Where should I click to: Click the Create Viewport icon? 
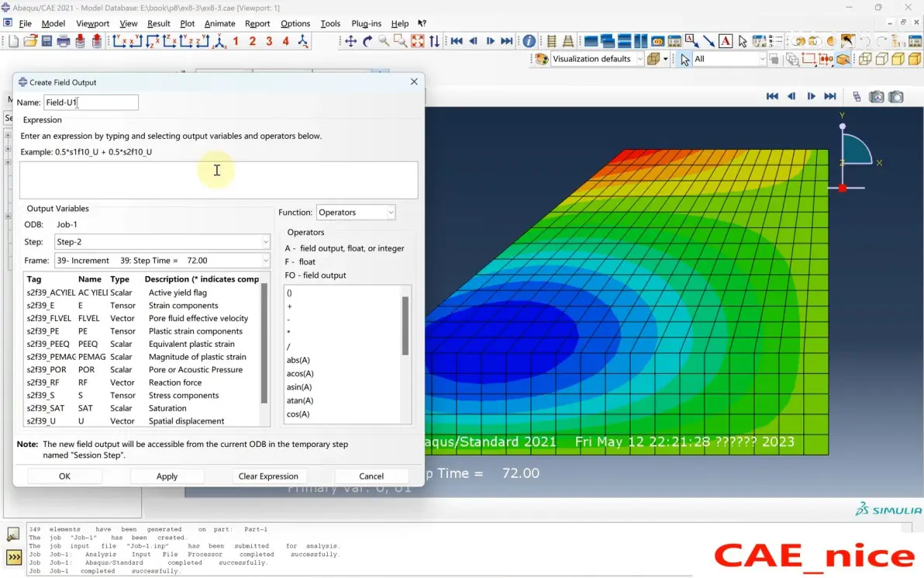[591, 41]
